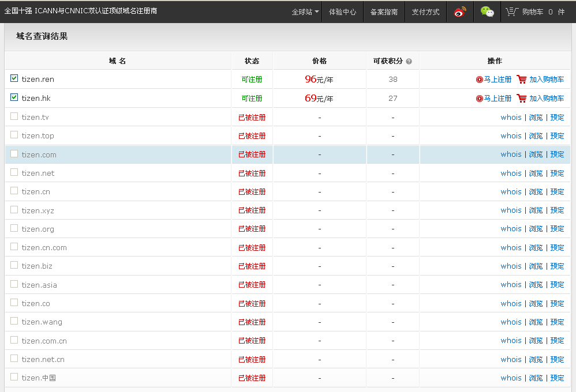Screen dimensions: 576x392
Task: Tick the tizen.cn.com checkbox
Action: (14, 247)
